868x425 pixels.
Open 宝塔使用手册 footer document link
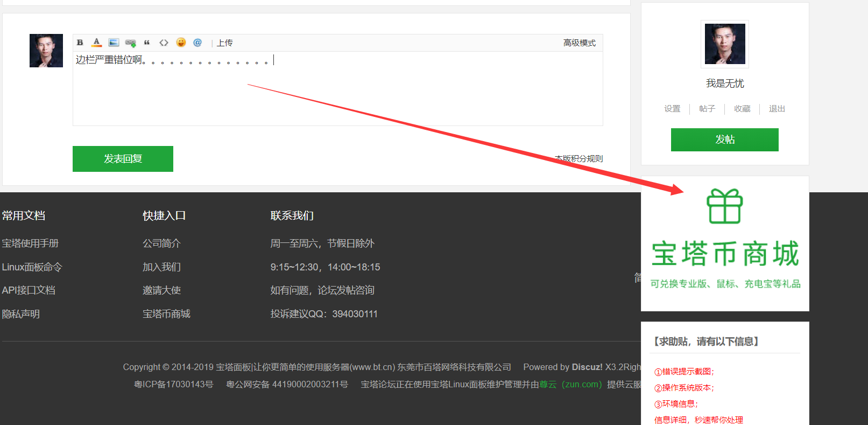[x=30, y=243]
